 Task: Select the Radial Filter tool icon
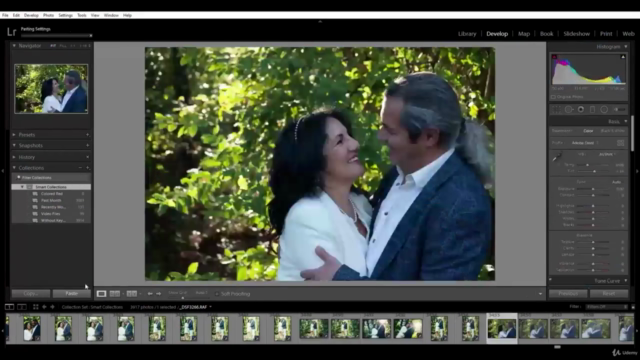coord(604,109)
